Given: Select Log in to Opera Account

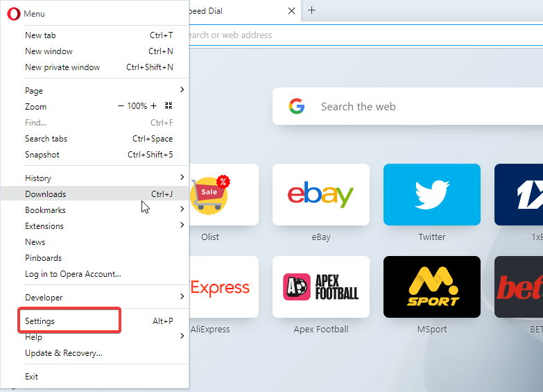Looking at the screenshot, I should [x=95, y=274].
